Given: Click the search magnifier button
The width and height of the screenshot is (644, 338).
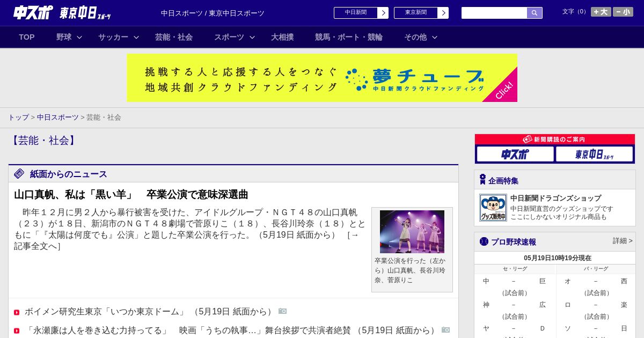Looking at the screenshot, I should point(535,13).
